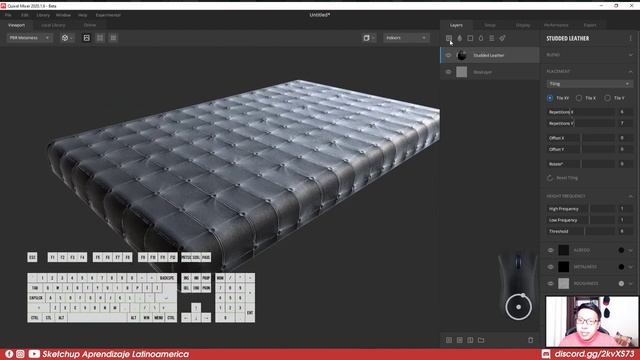Click the Repetitions Y slider
This screenshot has width=640, height=360.
[580, 123]
